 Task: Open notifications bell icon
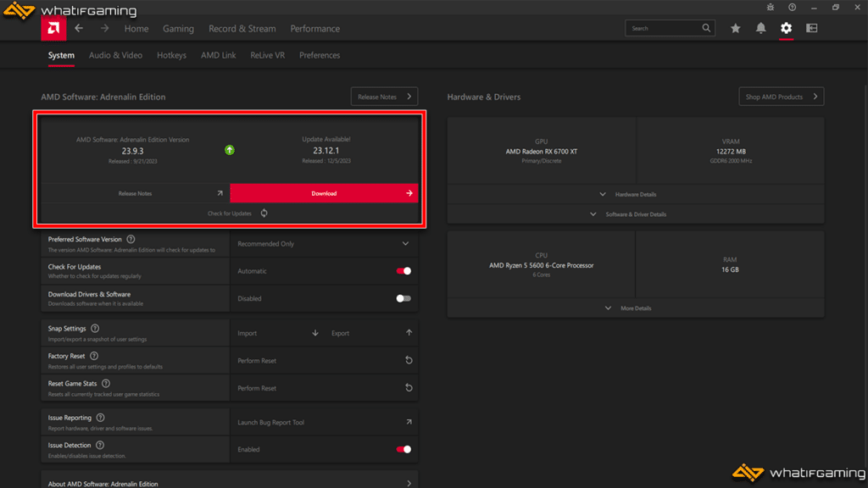click(760, 28)
